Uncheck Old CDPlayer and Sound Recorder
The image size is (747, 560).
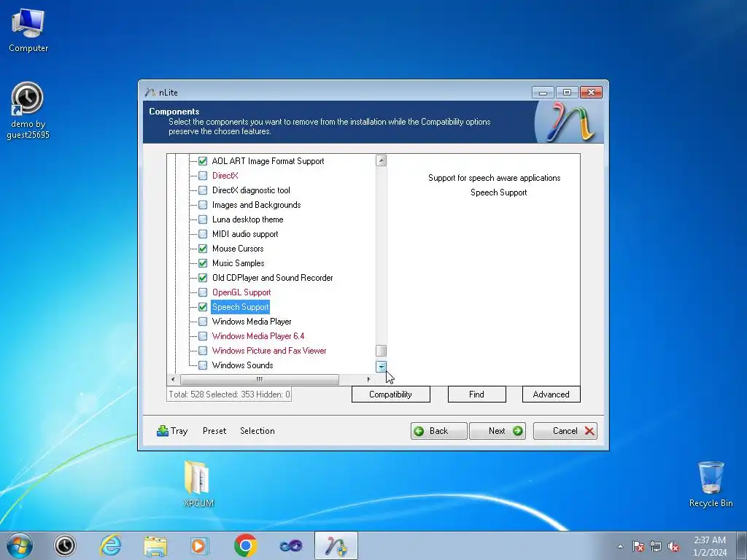(x=203, y=278)
